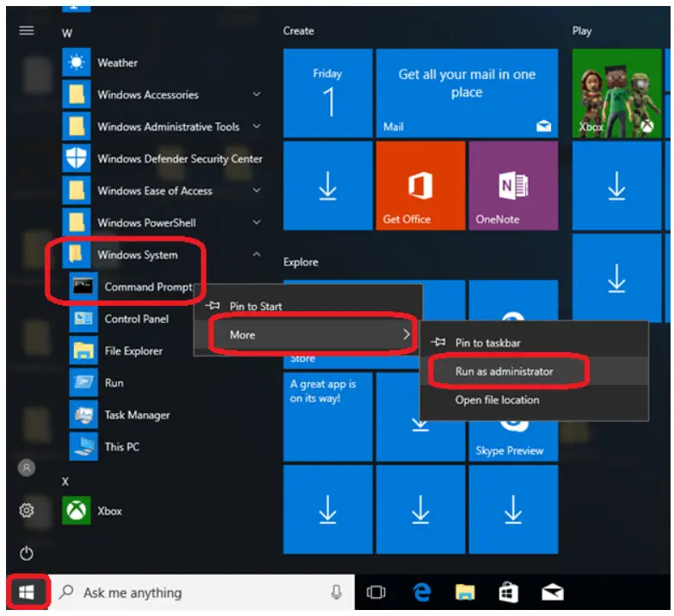Click the Ask me anything search box
Viewport: 674px width, 616px height.
201,593
